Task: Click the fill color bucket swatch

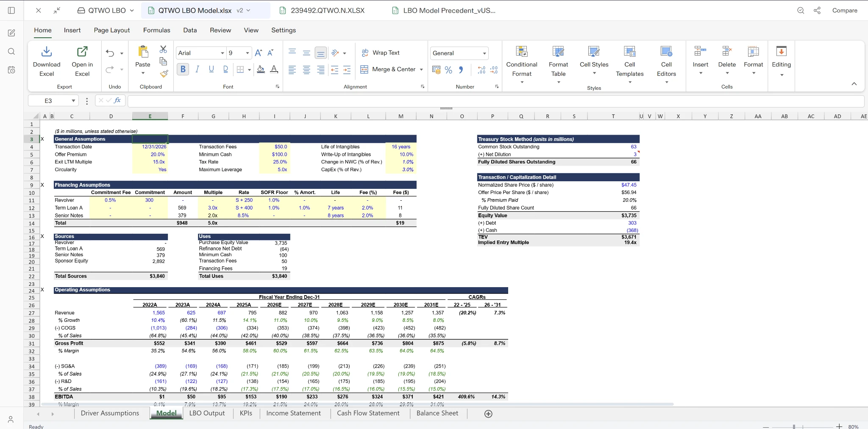Action: pyautogui.click(x=261, y=69)
